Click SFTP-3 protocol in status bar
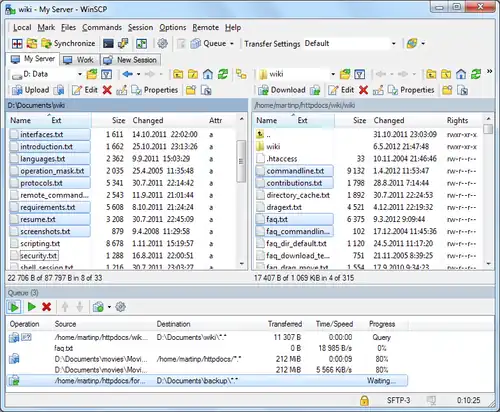This screenshot has height=412, width=500. (398, 400)
